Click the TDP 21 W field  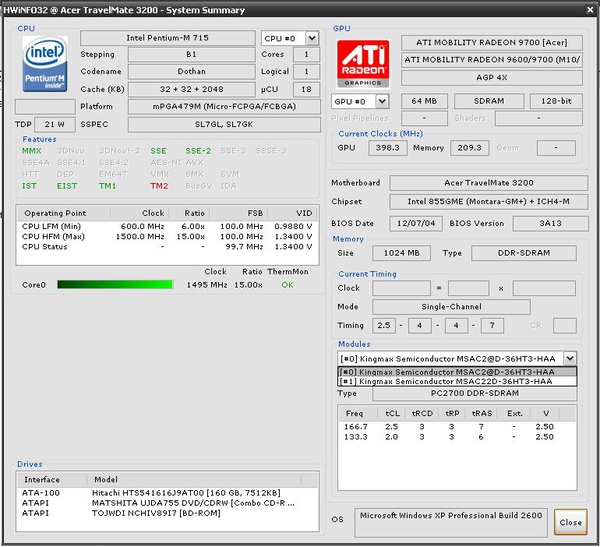pos(55,124)
